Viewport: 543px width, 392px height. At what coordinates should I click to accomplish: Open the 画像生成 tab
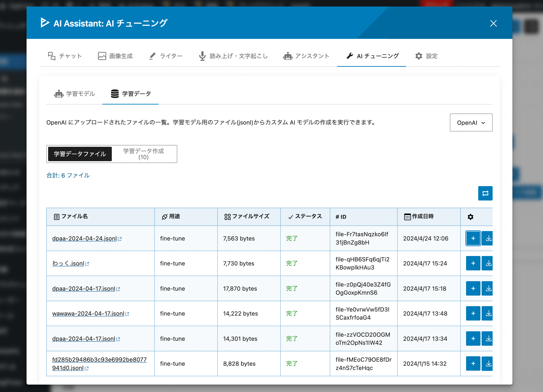point(115,56)
